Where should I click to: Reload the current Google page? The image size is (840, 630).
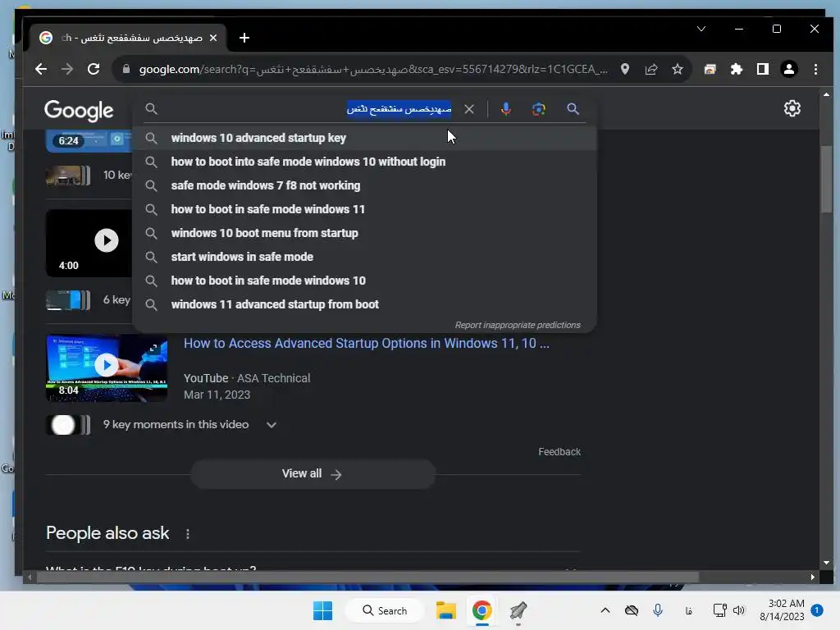pos(94,69)
